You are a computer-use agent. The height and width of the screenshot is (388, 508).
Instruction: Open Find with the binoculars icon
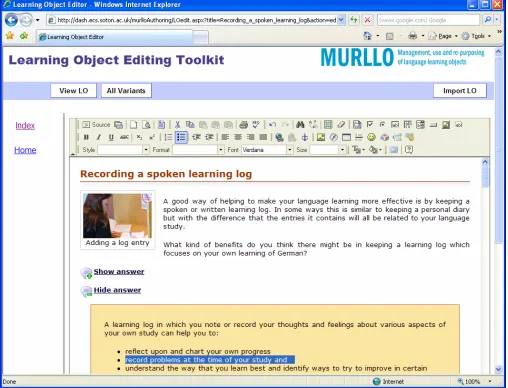300,125
